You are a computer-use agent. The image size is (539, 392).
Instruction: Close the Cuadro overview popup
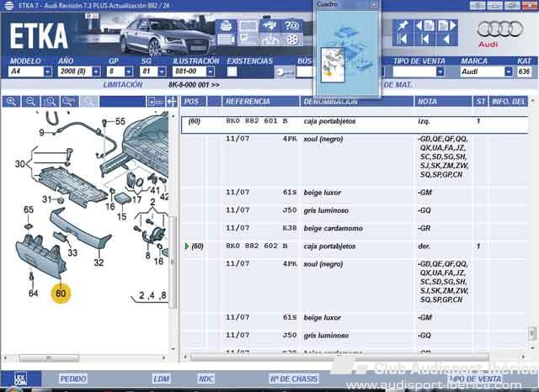pos(374,4)
